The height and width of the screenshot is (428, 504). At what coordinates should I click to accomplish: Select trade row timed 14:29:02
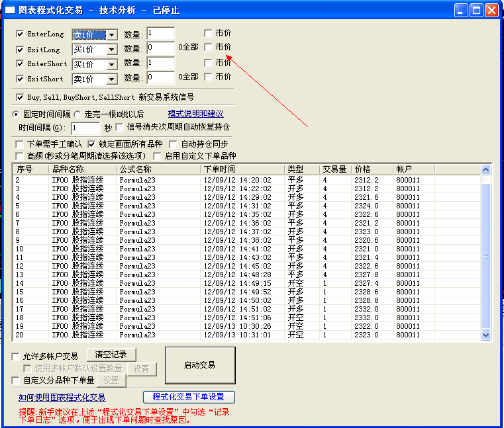247,198
